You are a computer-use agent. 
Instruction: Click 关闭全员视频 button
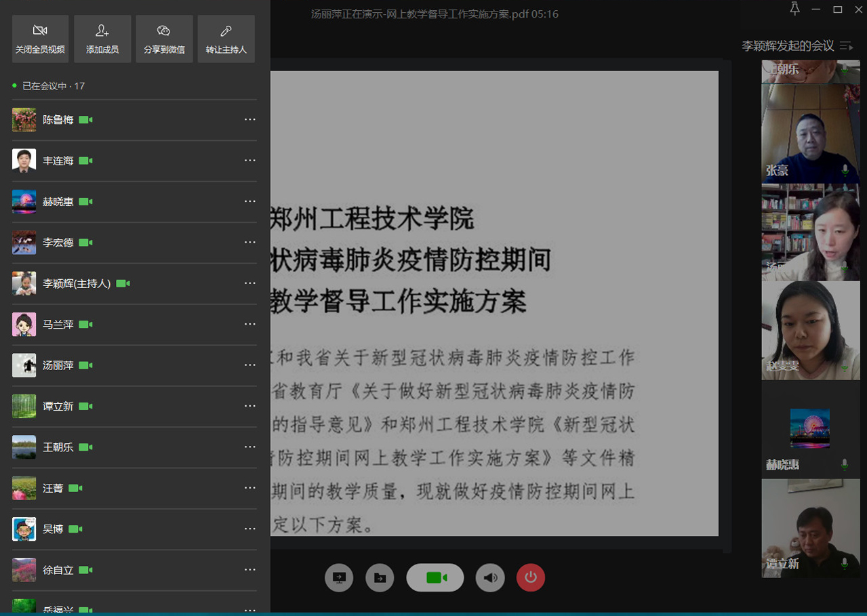pyautogui.click(x=41, y=39)
